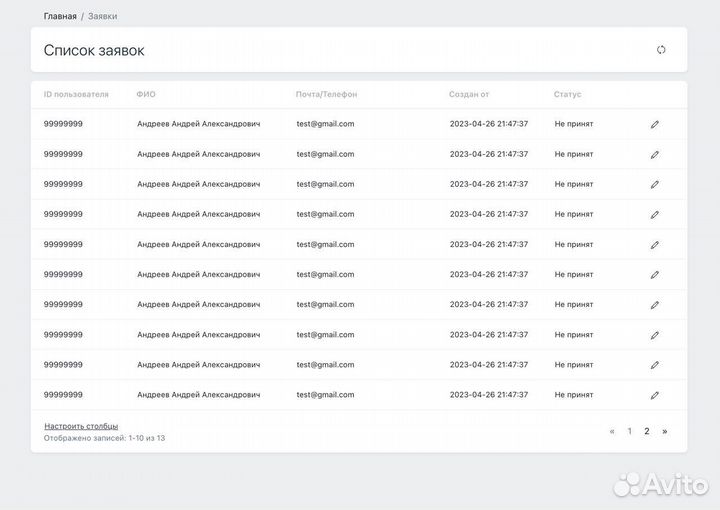Click the Статус column header
The height and width of the screenshot is (510, 720).
(x=567, y=94)
